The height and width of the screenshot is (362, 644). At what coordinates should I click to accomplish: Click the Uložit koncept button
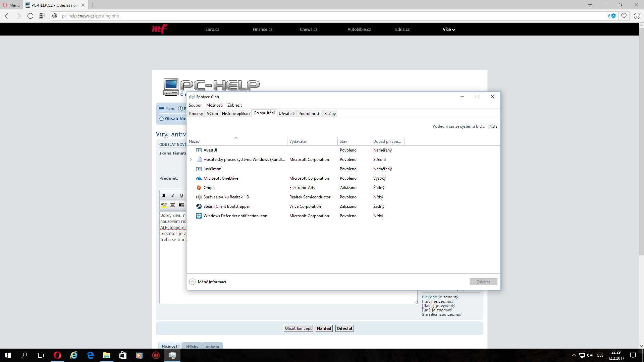click(x=298, y=328)
